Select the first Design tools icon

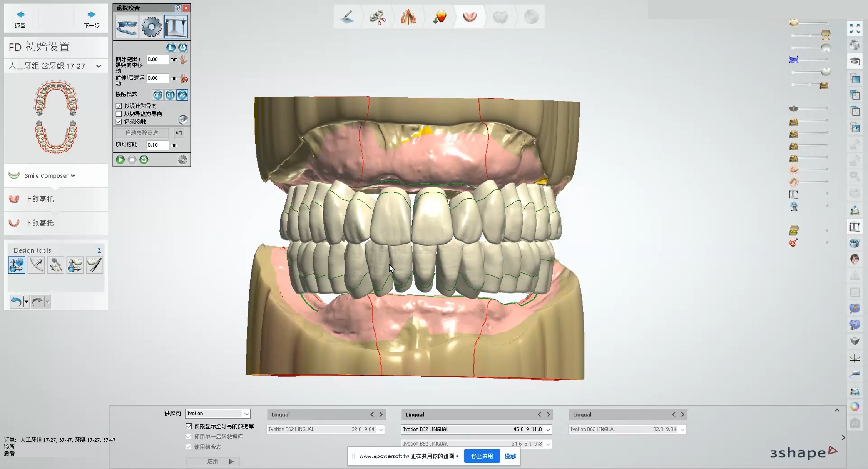[17, 265]
